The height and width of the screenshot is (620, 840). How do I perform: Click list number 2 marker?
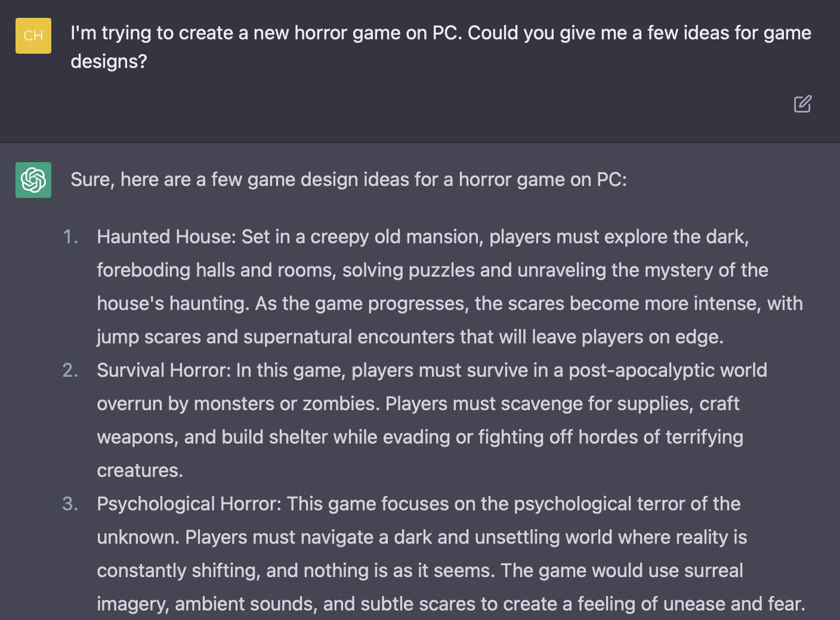coord(70,370)
